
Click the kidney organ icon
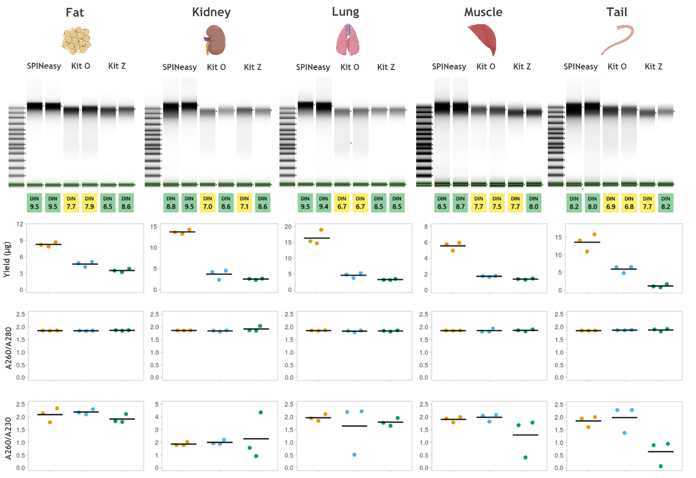click(x=215, y=40)
